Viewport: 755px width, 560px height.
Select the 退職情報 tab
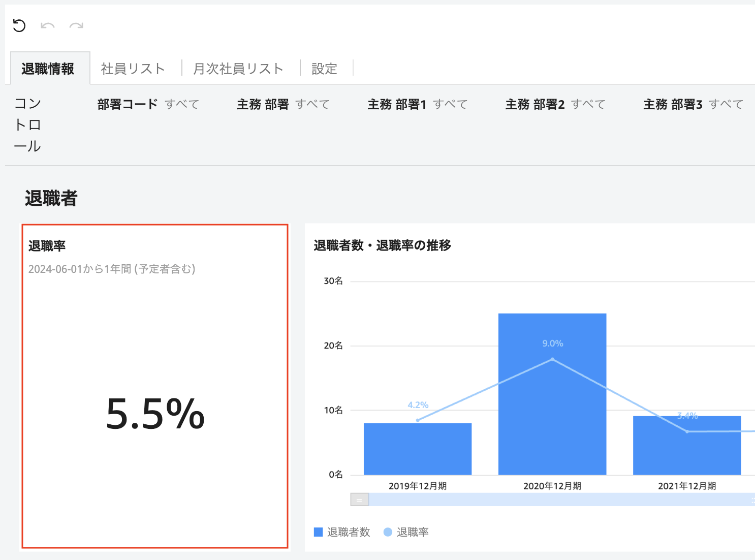tap(48, 69)
